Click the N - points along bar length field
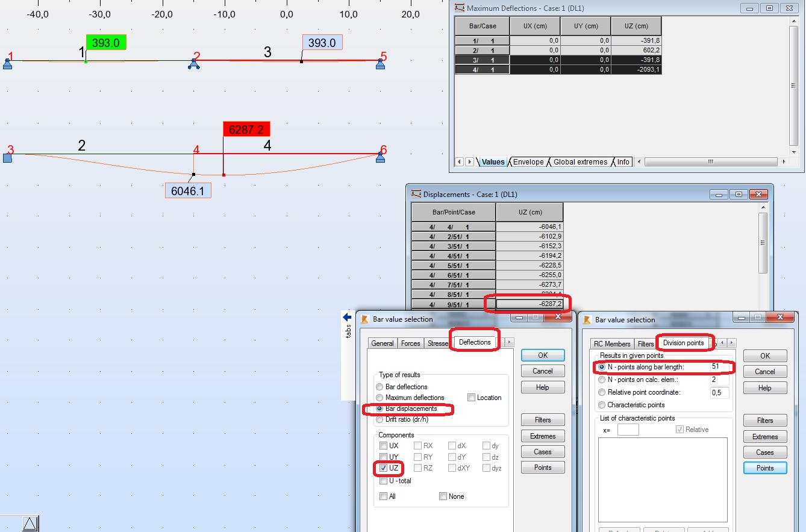Image resolution: width=806 pixels, height=532 pixels. point(719,367)
